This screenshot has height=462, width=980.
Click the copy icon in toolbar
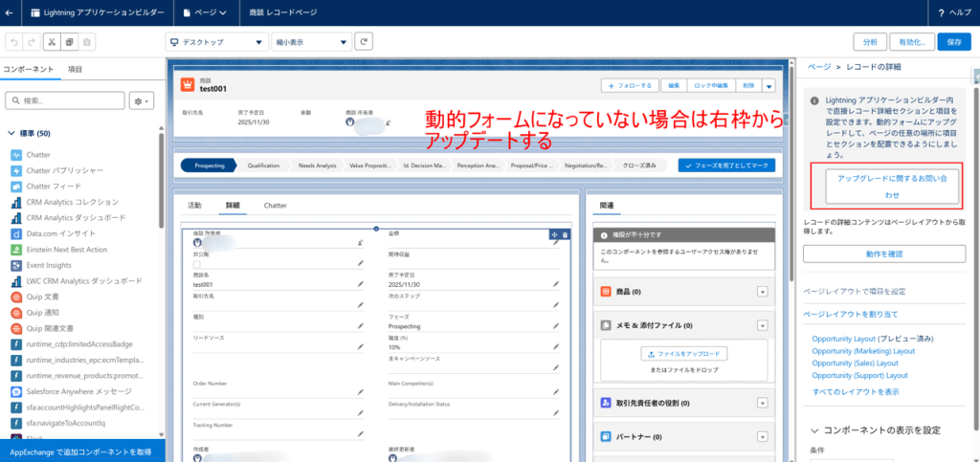pos(69,42)
